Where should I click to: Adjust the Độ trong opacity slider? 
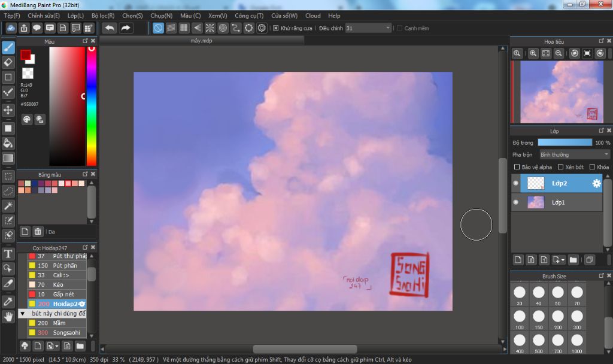click(565, 142)
